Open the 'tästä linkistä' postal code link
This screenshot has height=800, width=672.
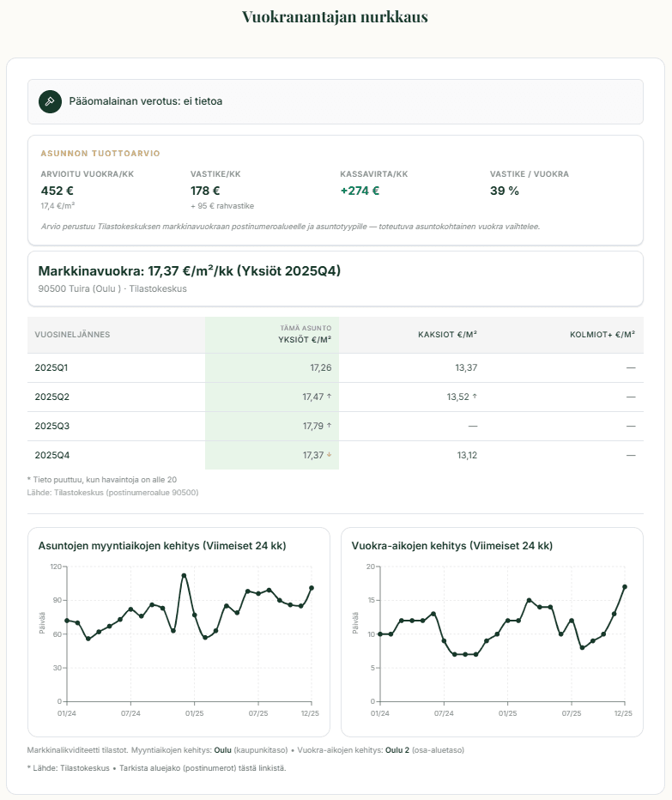click(269, 768)
